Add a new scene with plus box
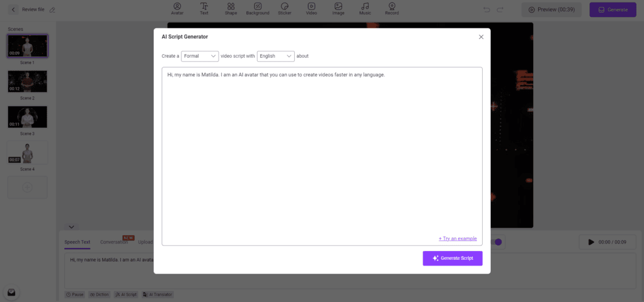This screenshot has width=644, height=302. coord(28,187)
